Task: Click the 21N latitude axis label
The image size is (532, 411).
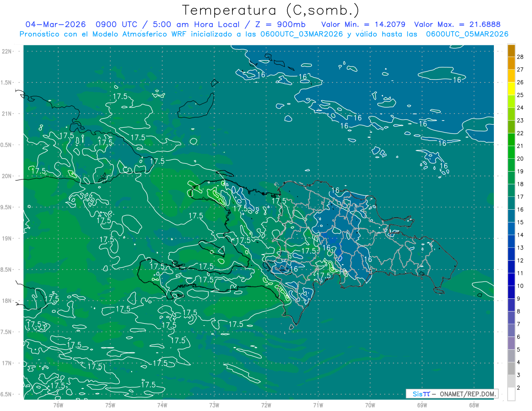Action: pyautogui.click(x=7, y=114)
